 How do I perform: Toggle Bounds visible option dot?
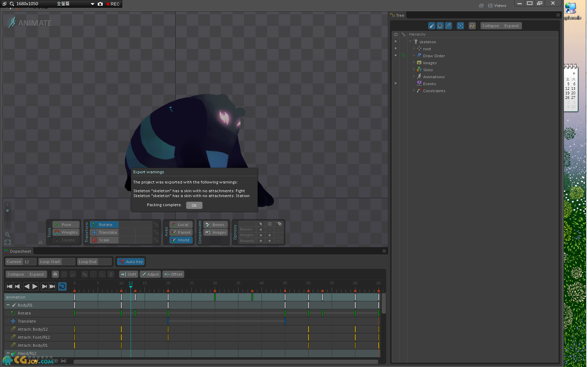coord(270,241)
